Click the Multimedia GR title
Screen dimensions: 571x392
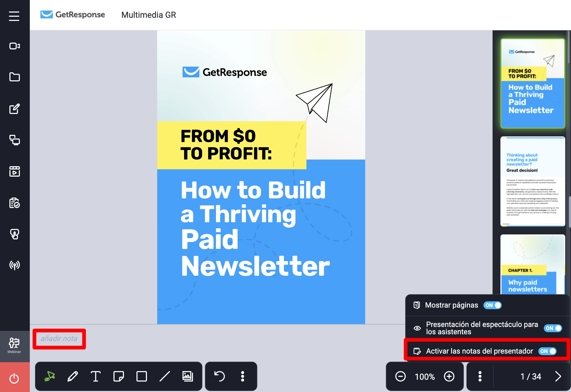click(x=149, y=15)
